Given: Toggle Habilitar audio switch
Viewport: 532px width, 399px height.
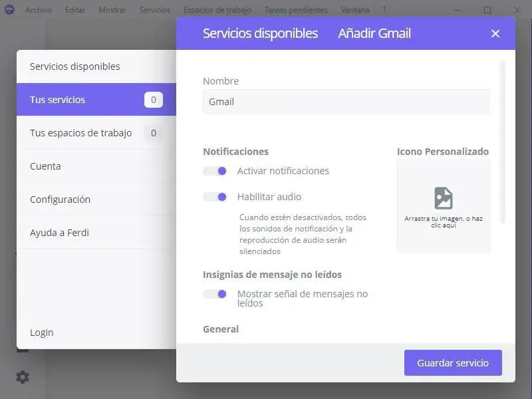Looking at the screenshot, I should pyautogui.click(x=215, y=197).
